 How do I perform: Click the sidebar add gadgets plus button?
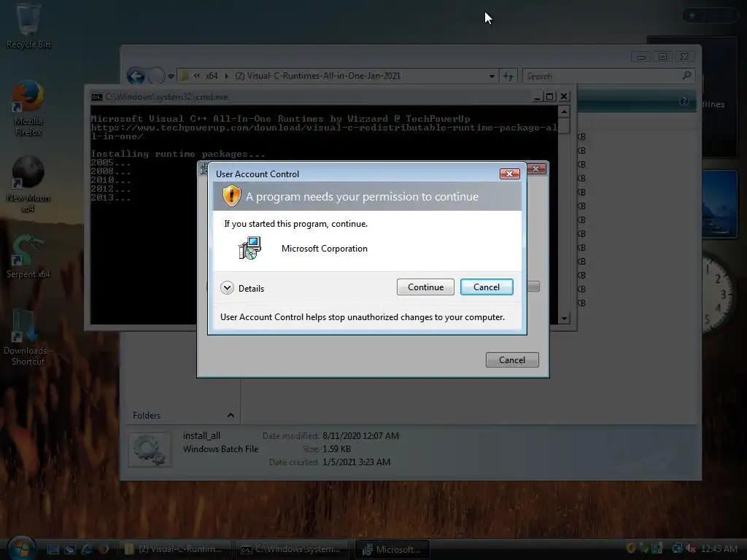click(692, 16)
